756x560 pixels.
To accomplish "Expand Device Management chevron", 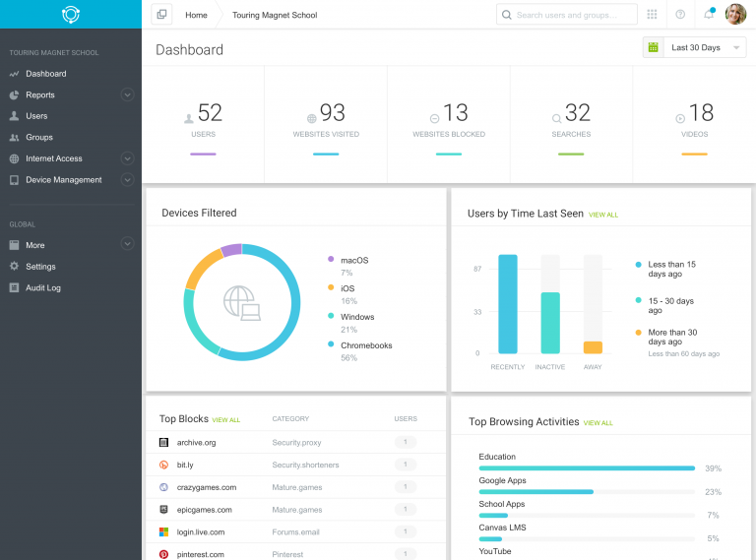I will coord(127,180).
